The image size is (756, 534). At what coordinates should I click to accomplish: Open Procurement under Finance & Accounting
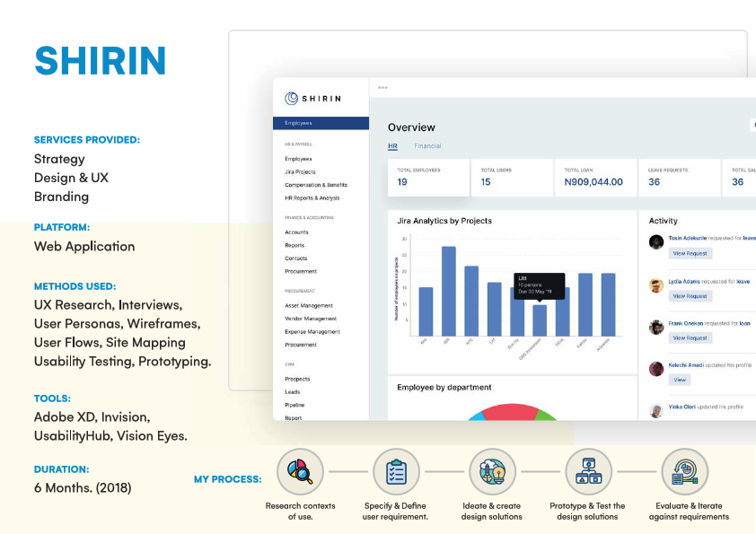click(x=301, y=271)
